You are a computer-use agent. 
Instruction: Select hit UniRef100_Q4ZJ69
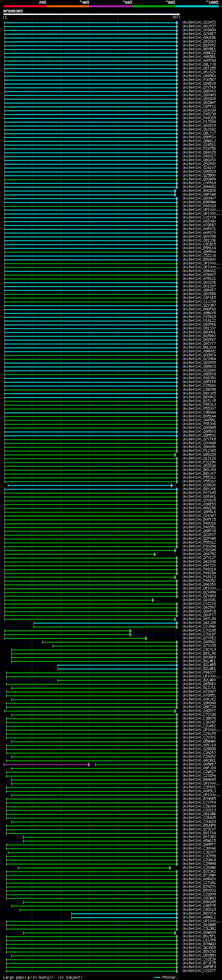point(199,623)
